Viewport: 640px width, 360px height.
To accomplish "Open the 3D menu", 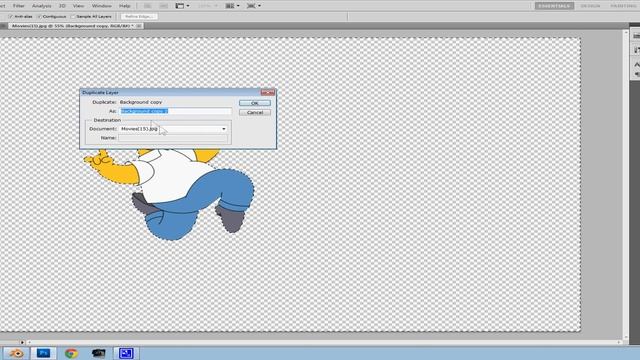I will 62,6.
